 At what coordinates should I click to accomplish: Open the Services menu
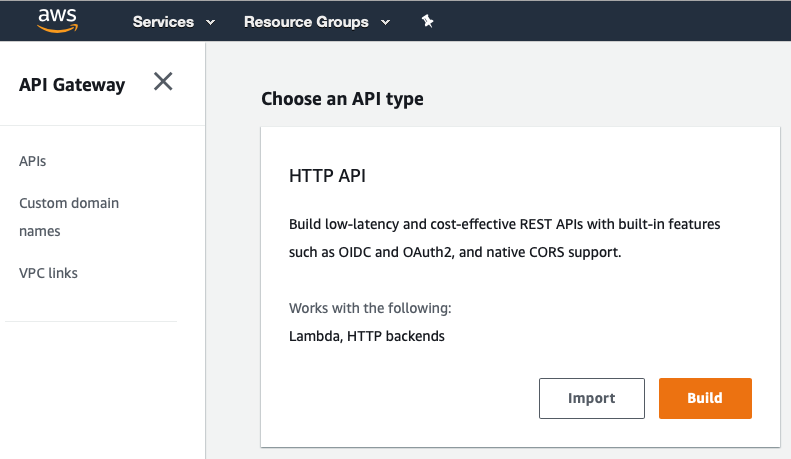click(x=163, y=22)
